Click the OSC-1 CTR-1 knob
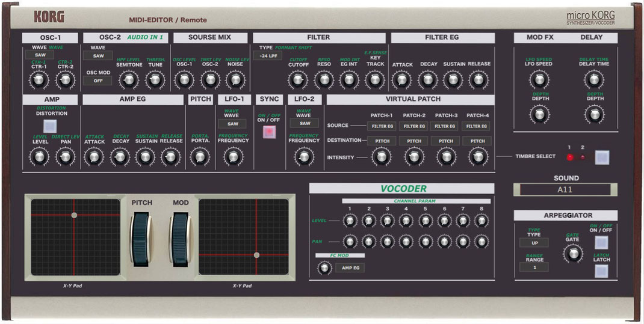Screen dimensions: 644x324 coord(39,79)
